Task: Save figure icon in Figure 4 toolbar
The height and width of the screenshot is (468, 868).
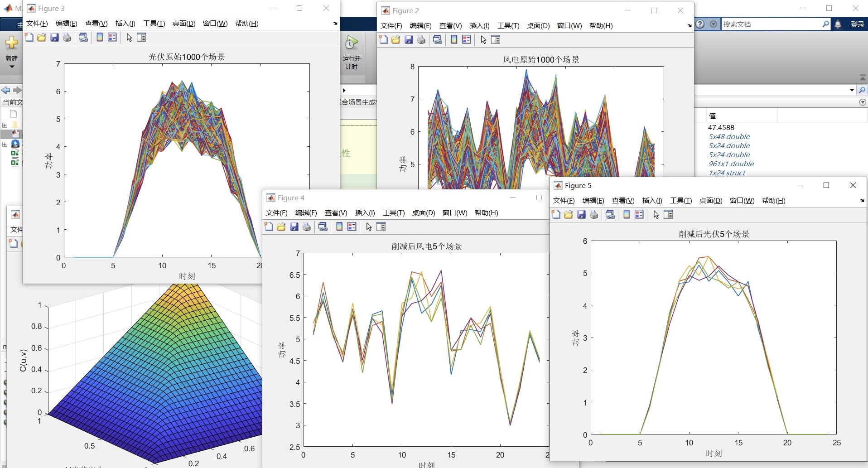Action: tap(294, 227)
